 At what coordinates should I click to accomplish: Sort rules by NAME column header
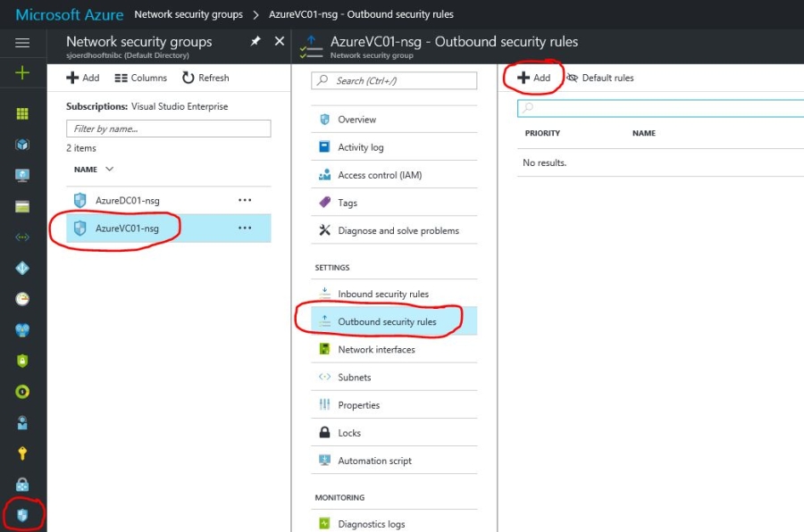[644, 133]
